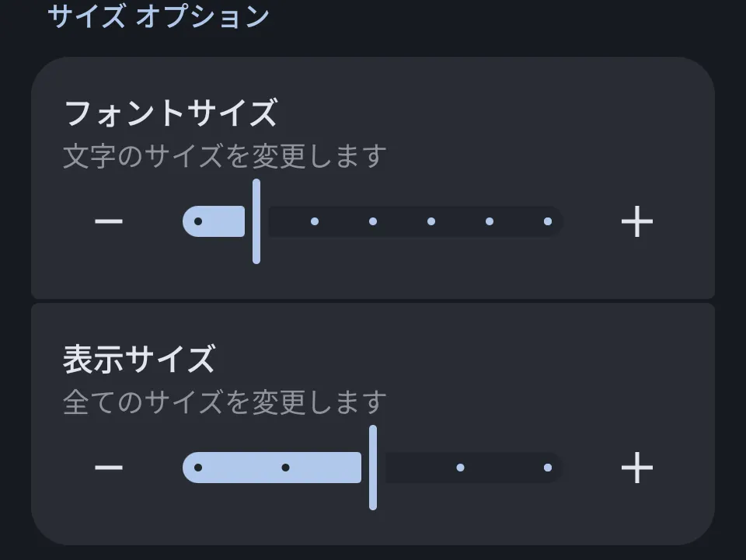Set font size slider to largest stop

[548, 222]
